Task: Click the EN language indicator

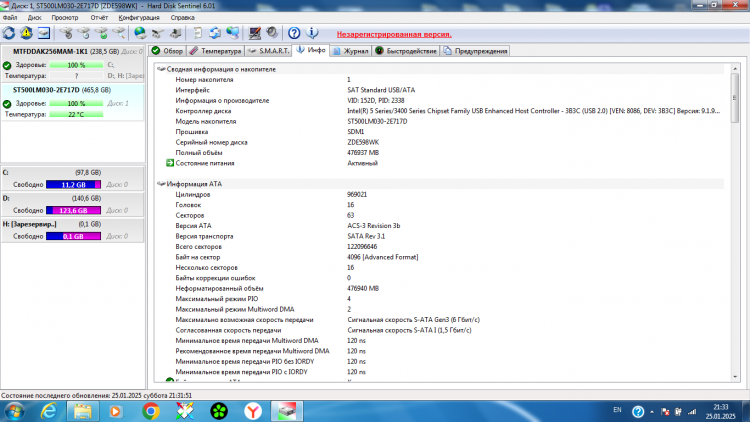Action: coord(617,410)
